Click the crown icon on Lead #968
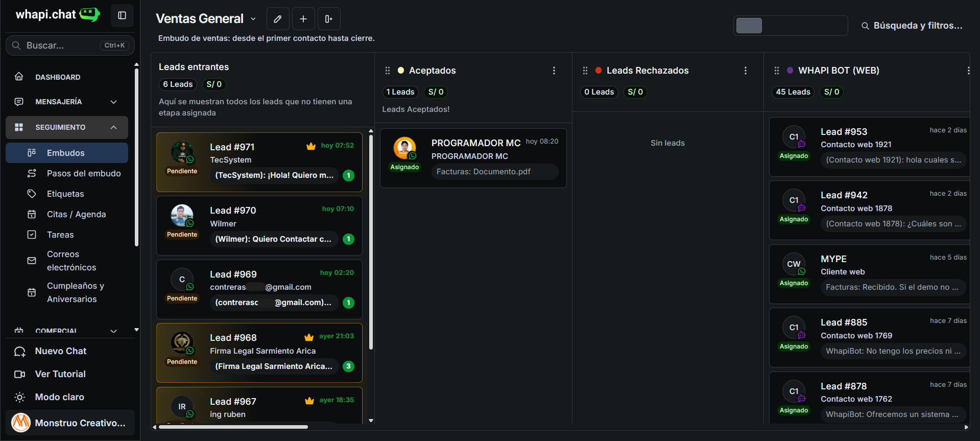The width and height of the screenshot is (980, 441). tap(309, 337)
